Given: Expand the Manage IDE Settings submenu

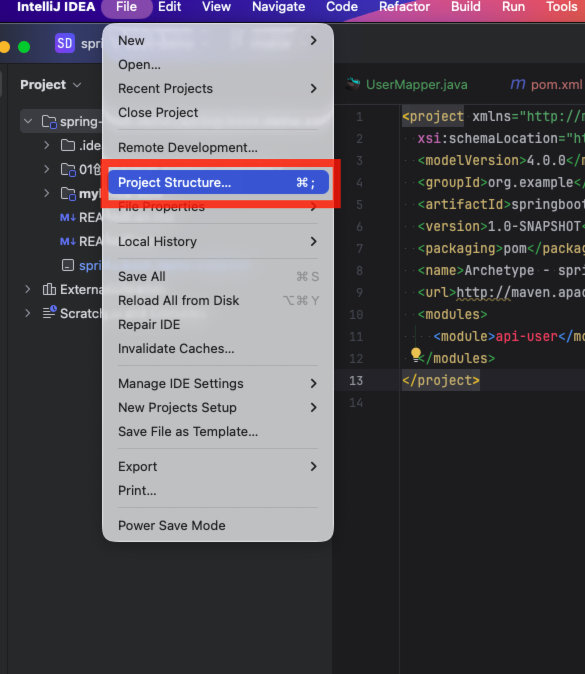Looking at the screenshot, I should 218,383.
